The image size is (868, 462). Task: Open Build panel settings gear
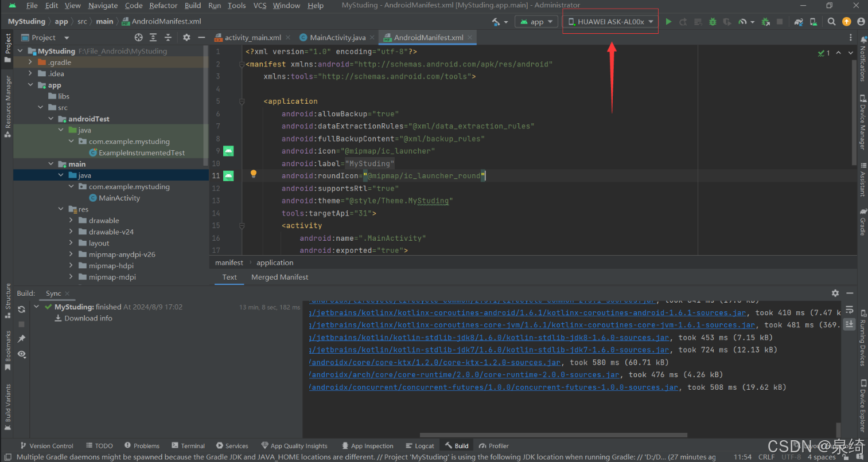click(x=835, y=293)
